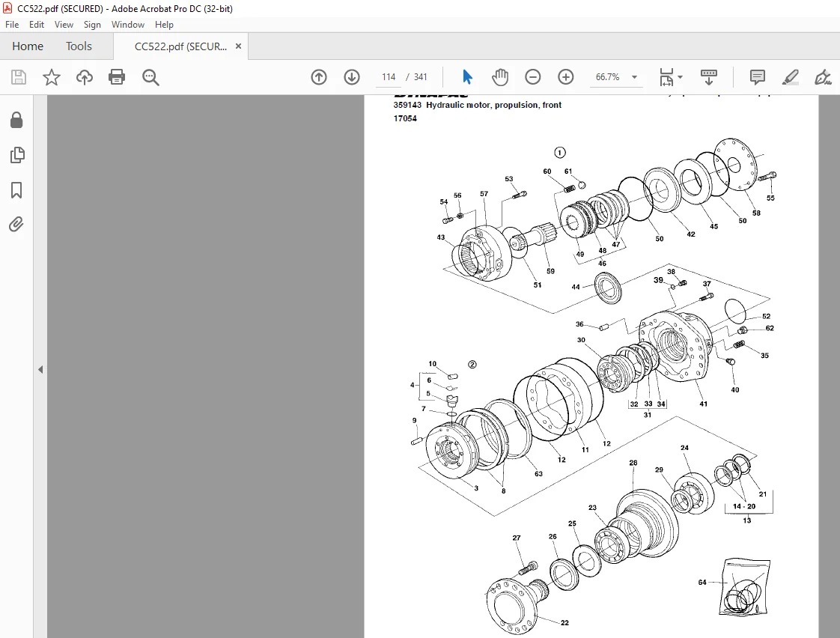This screenshot has height=638, width=840.
Task: Switch to the Tools tab
Action: tap(79, 46)
